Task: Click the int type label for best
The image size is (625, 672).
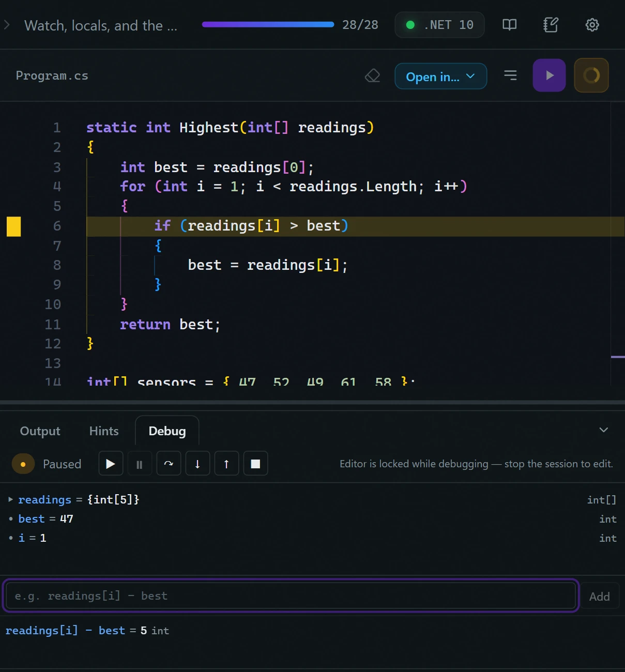Action: (608, 519)
